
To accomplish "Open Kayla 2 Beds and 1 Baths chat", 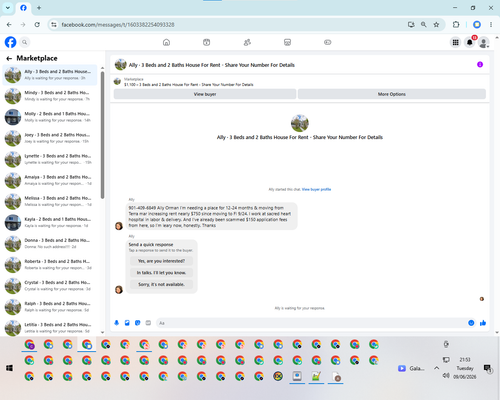I will pyautogui.click(x=50, y=222).
